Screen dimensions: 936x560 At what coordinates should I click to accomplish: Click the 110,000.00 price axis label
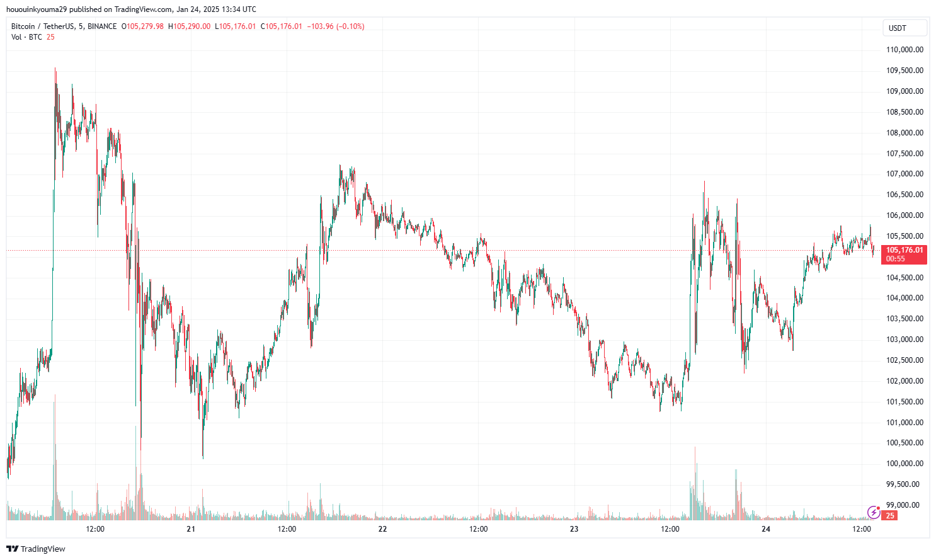[x=905, y=50]
